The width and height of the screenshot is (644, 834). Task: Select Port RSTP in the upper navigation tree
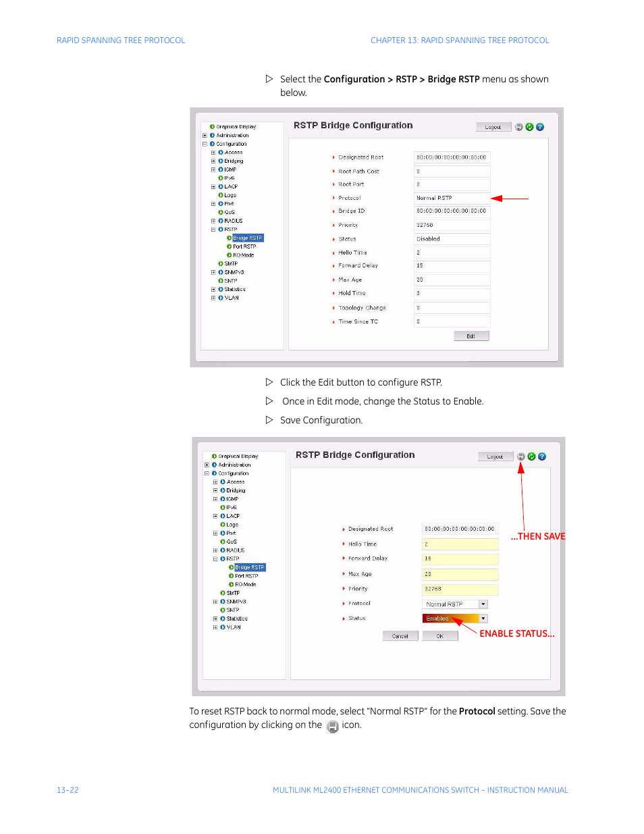pos(244,246)
